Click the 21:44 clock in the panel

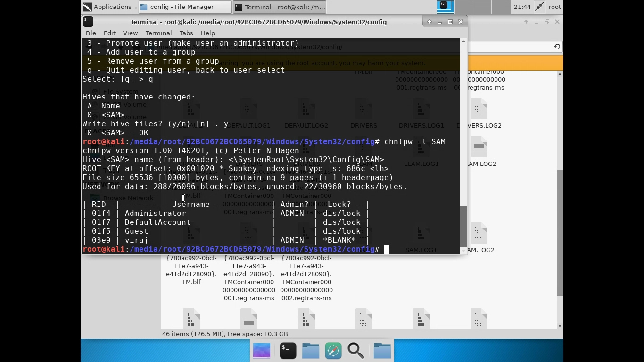pyautogui.click(x=522, y=7)
